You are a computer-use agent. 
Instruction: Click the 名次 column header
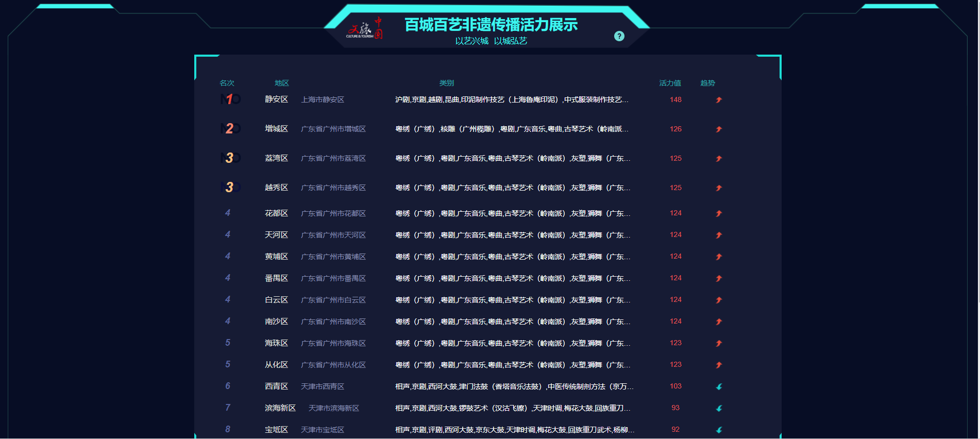click(227, 83)
